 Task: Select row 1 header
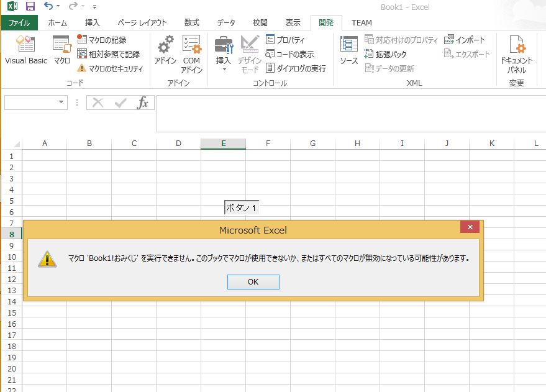[x=11, y=156]
